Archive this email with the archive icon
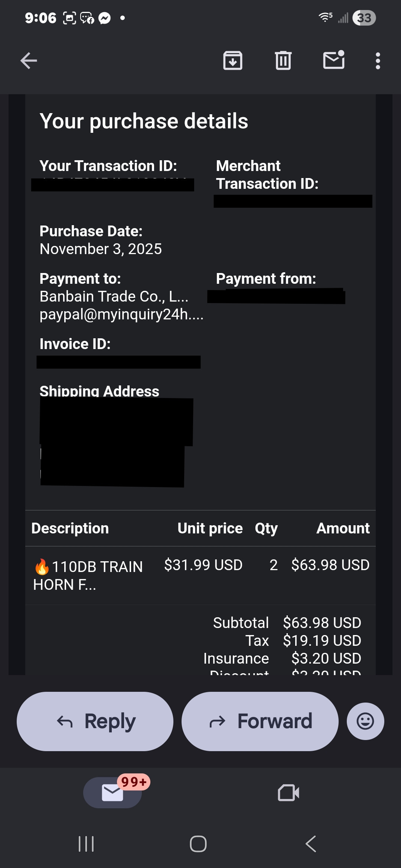Screen dimensions: 401x868 [x=233, y=61]
